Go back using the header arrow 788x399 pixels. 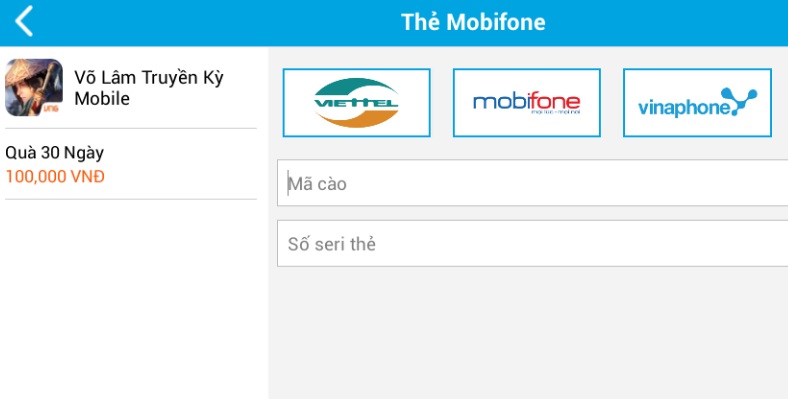click(x=24, y=21)
